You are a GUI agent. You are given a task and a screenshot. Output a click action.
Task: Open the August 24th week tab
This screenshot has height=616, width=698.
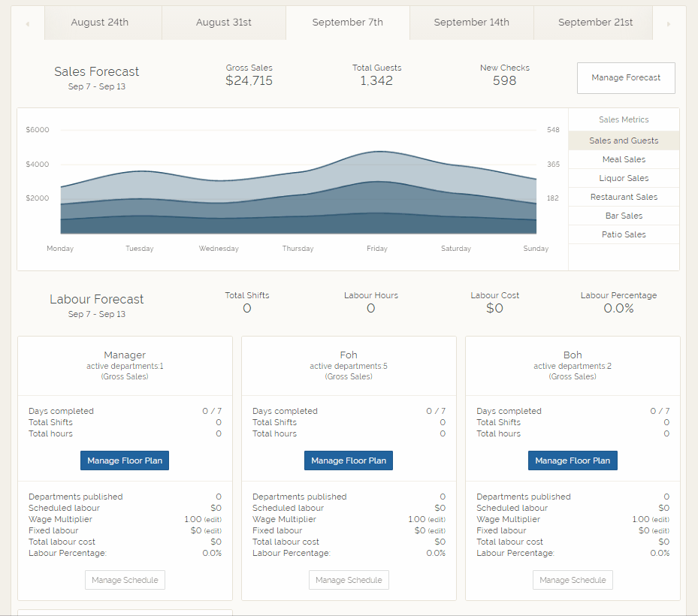(103, 23)
